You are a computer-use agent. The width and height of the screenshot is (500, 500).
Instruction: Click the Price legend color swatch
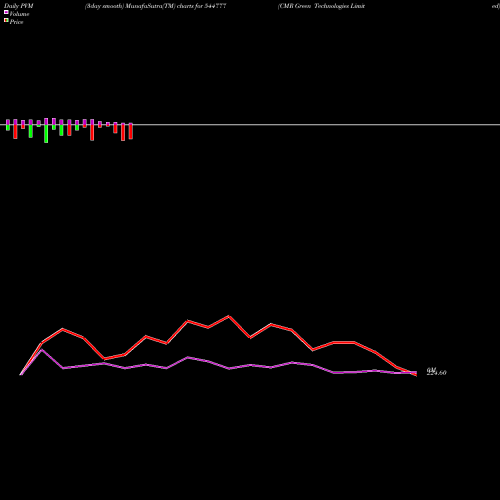pos(6,21)
